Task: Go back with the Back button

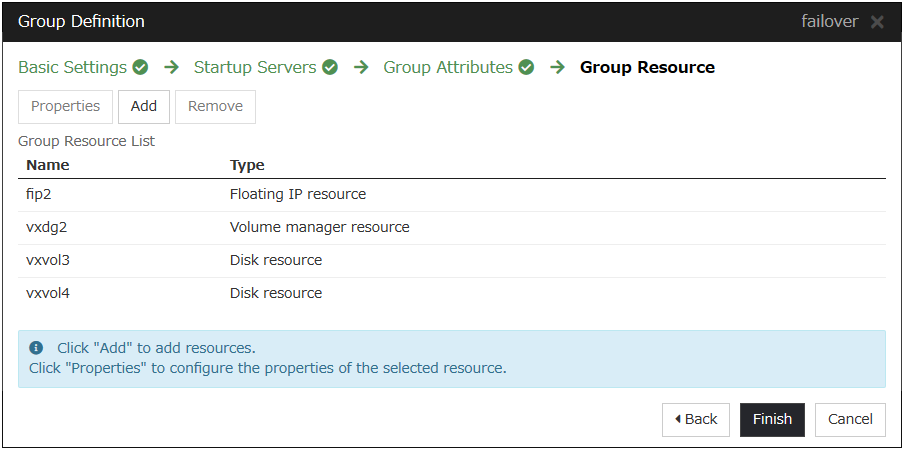Action: 695,419
